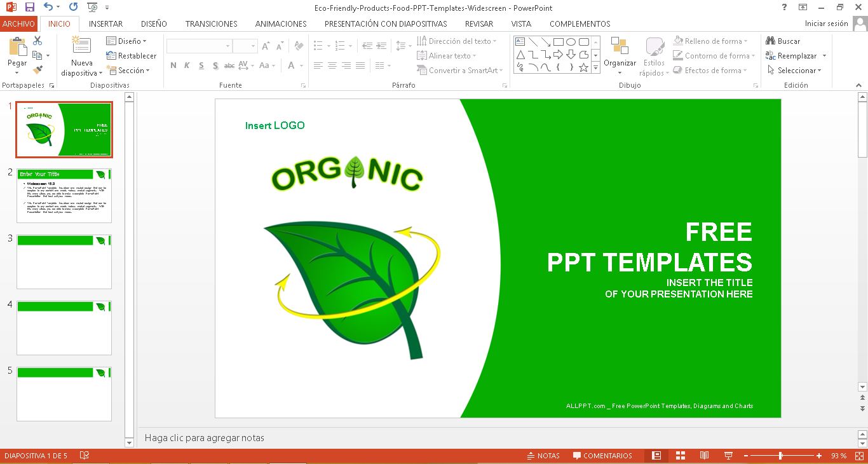Toggle strikethrough (abc) formatting
The image size is (868, 464).
pos(229,65)
